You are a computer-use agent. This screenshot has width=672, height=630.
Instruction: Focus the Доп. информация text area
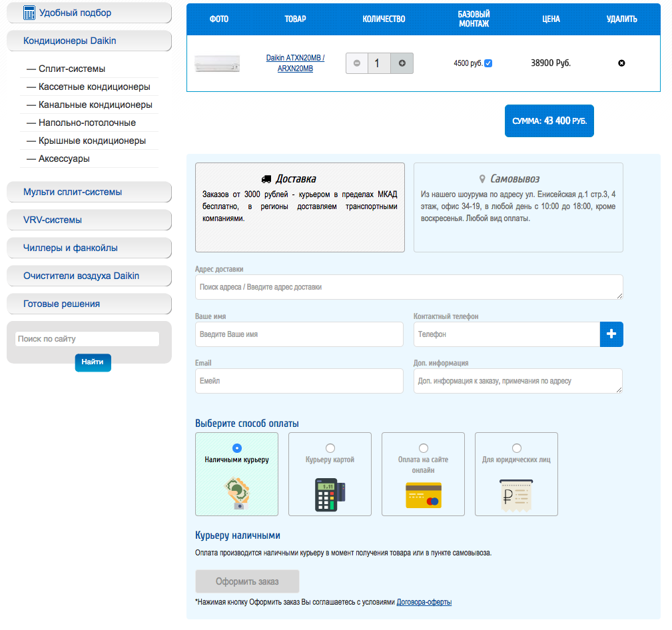pyautogui.click(x=518, y=381)
